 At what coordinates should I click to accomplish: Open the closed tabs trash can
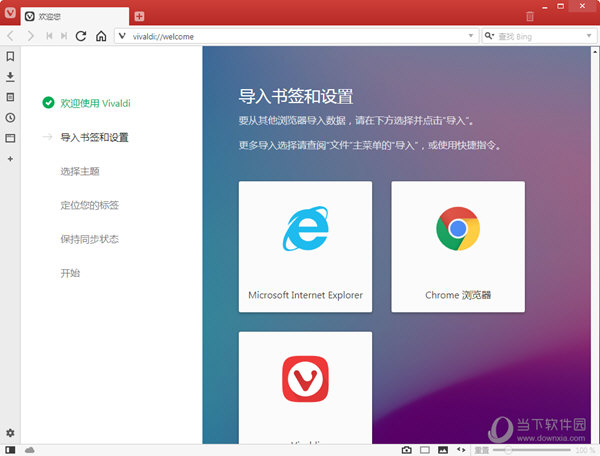coord(530,16)
